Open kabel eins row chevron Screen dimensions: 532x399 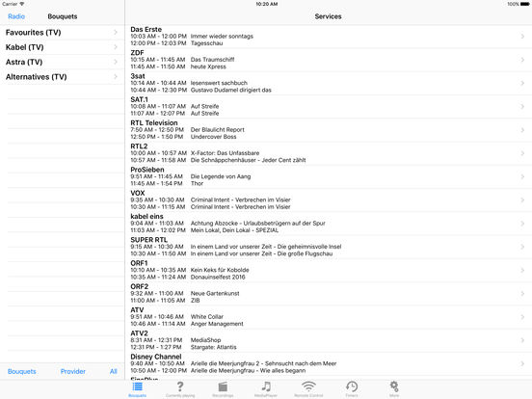(x=522, y=224)
